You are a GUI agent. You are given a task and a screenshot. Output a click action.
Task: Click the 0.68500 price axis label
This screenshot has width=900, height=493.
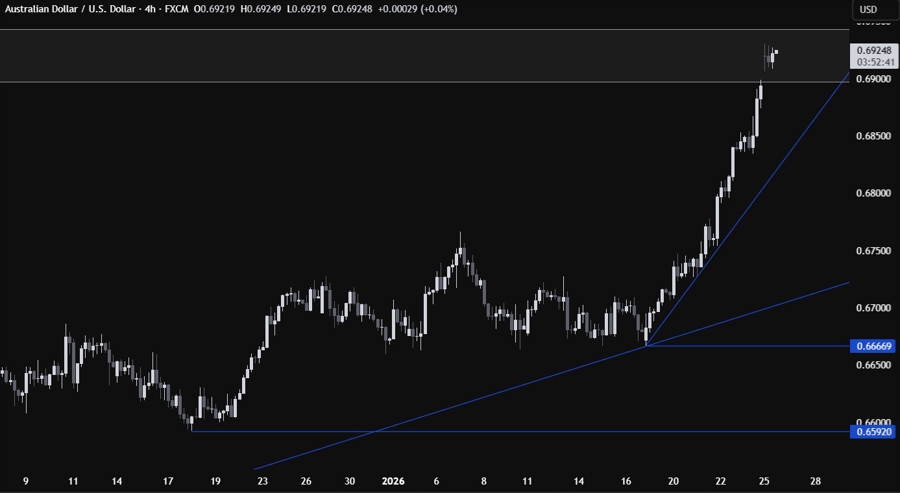[874, 136]
